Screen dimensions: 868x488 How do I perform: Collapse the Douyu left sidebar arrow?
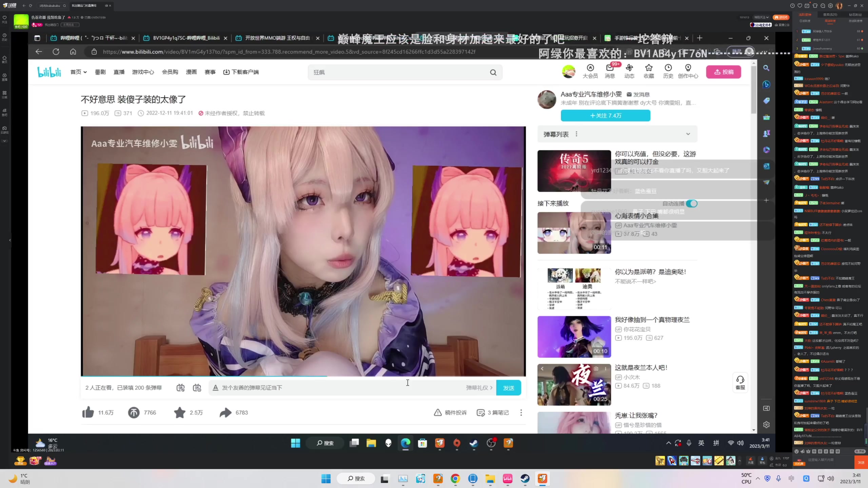[x=10, y=240]
